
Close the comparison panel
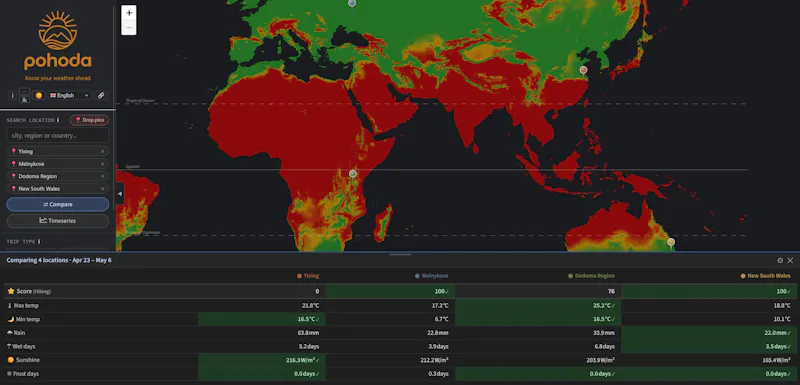point(790,261)
